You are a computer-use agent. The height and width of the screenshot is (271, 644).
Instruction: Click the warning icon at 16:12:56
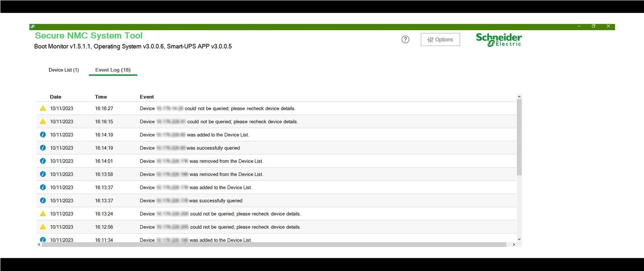[43, 227]
